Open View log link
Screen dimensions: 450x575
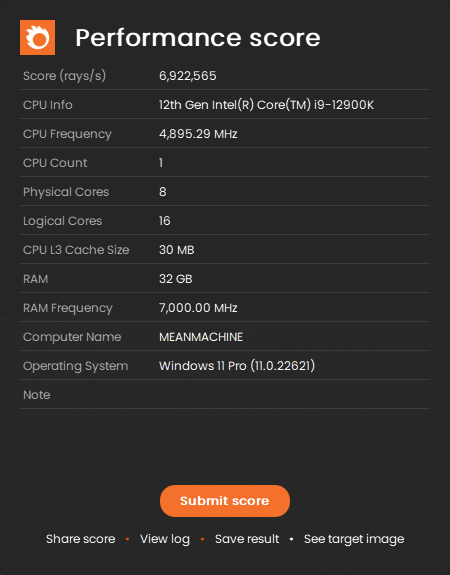click(x=165, y=539)
